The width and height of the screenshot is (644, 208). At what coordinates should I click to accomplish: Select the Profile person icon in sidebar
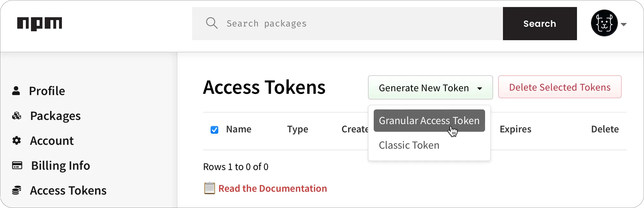(17, 90)
